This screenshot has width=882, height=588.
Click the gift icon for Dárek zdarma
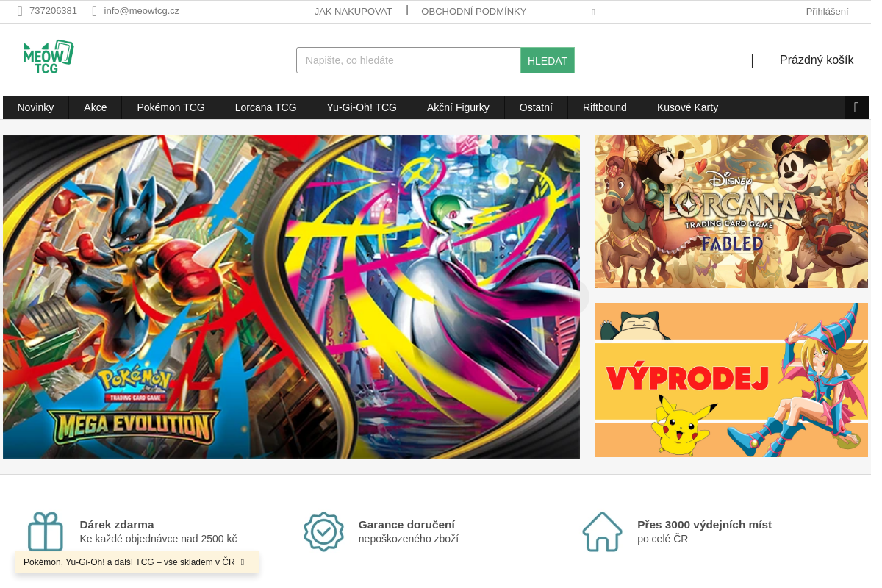click(x=46, y=531)
